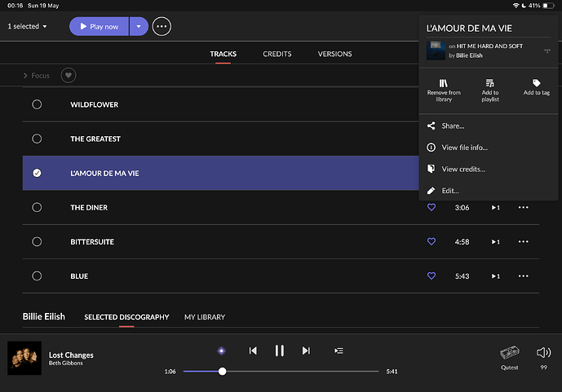
Task: Tap the Add to playlist icon
Action: coord(490,83)
